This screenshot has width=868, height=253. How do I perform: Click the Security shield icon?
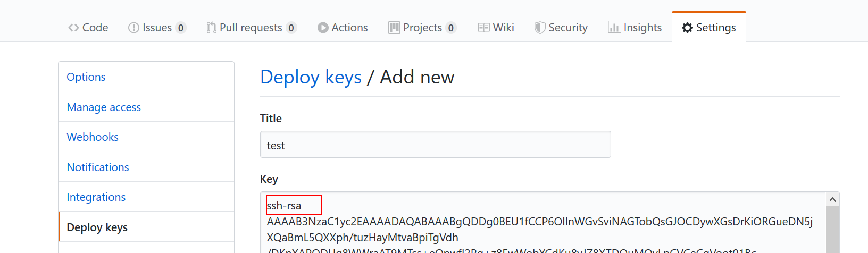pos(540,28)
